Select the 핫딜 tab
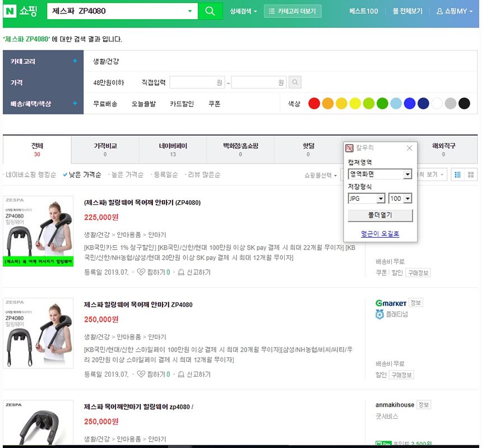Viewport: 482px width, 448px height. 308,150
